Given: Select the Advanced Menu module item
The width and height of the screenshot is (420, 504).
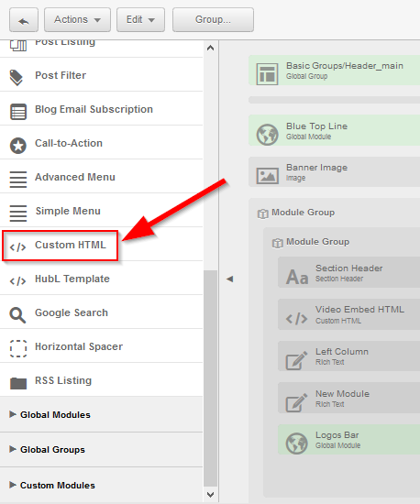Looking at the screenshot, I should pos(101,177).
